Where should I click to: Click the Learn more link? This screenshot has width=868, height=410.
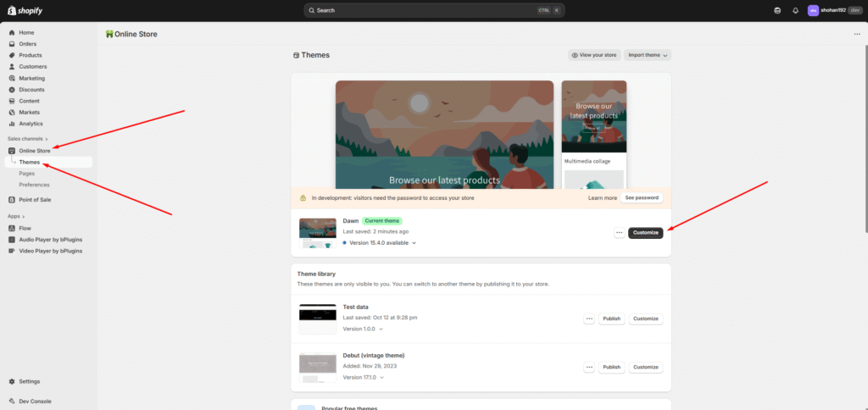click(603, 197)
